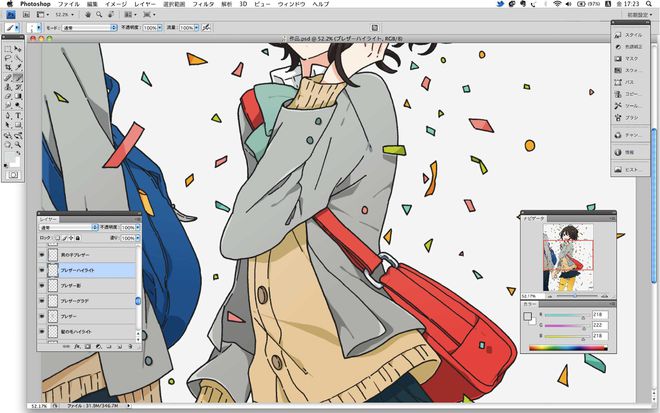Click the B value field showing 218
The height and width of the screenshot is (413, 660).
tap(600, 336)
